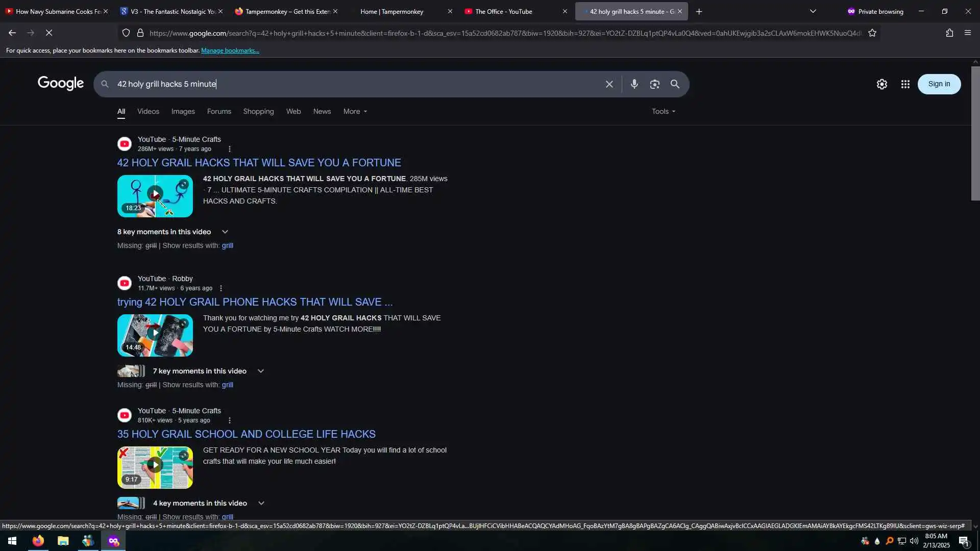Open the More search filters dropdown

[355, 111]
